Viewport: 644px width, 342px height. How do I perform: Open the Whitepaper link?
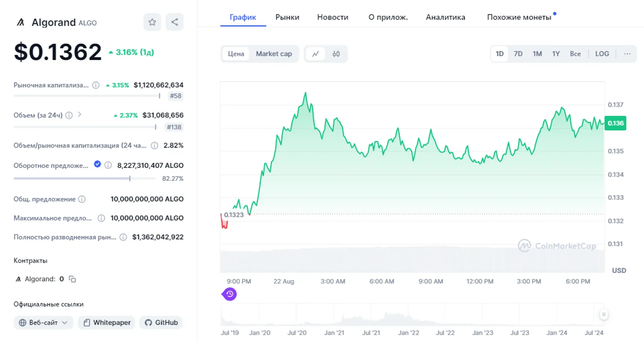click(x=107, y=322)
